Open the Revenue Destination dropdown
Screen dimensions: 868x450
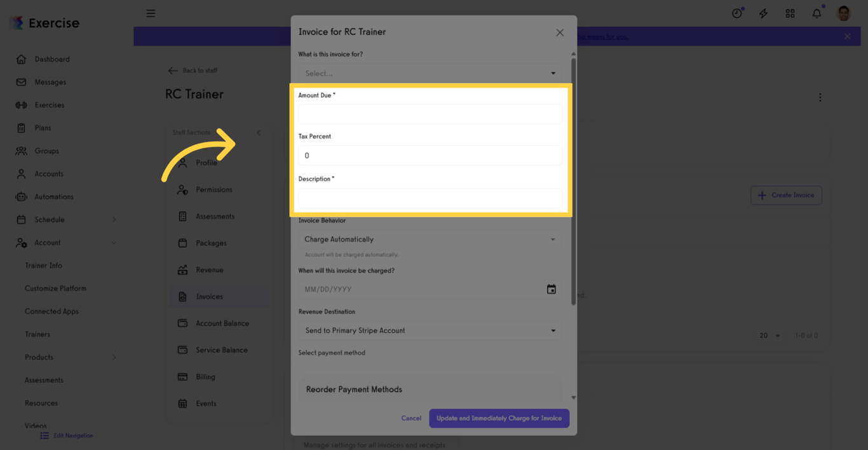[x=430, y=331]
